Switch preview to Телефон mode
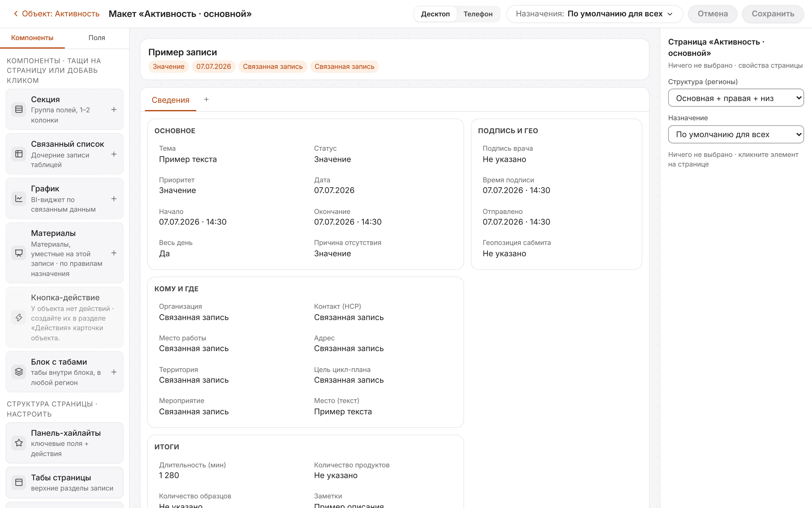Screen dimensions: 812x508 coord(478,14)
